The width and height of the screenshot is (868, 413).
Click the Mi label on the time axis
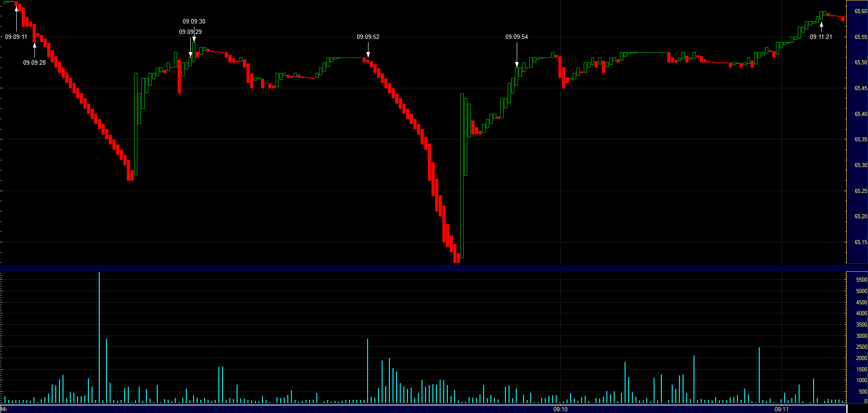(x=4, y=409)
